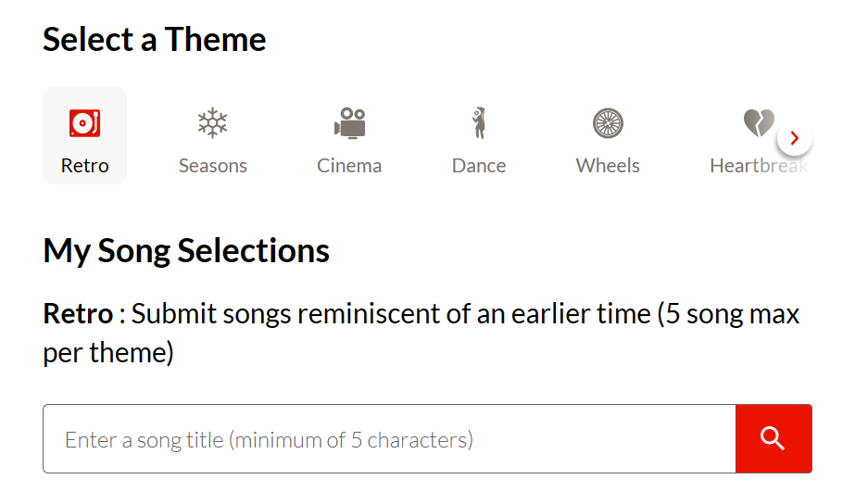This screenshot has height=492, width=868.
Task: Pick the Heartbreak broken heart icon
Action: point(758,122)
